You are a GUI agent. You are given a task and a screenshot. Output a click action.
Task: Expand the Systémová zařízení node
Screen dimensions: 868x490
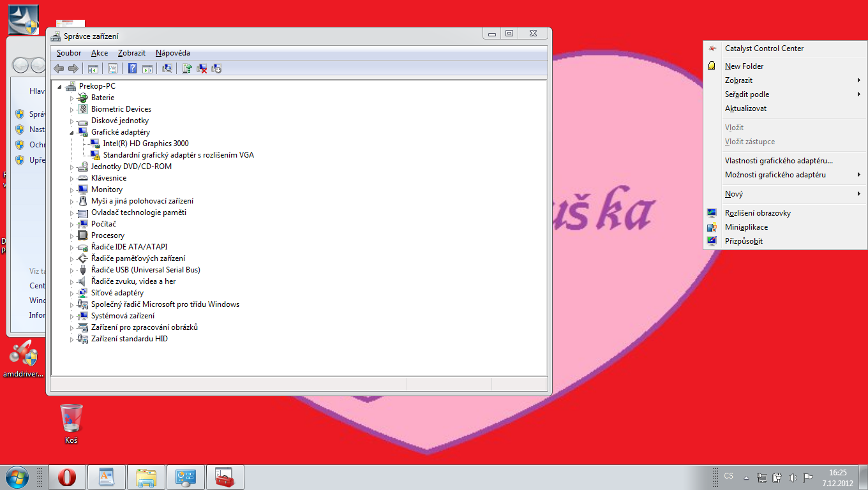pos(72,316)
